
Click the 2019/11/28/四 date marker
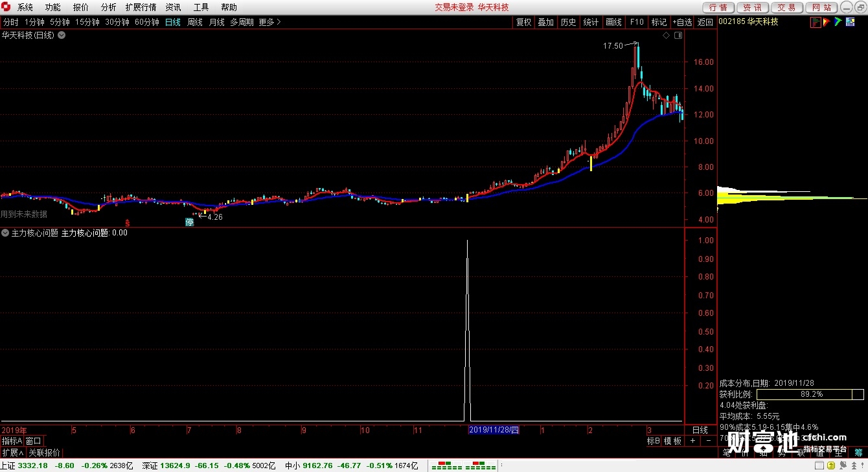[494, 430]
